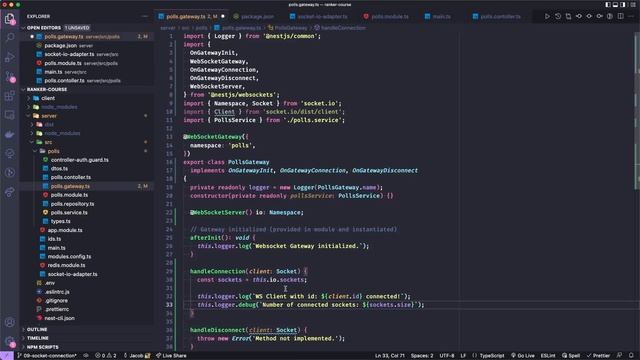Click the UTF-8 encoding setting
Screen dimensions: 640x360
[447, 356]
